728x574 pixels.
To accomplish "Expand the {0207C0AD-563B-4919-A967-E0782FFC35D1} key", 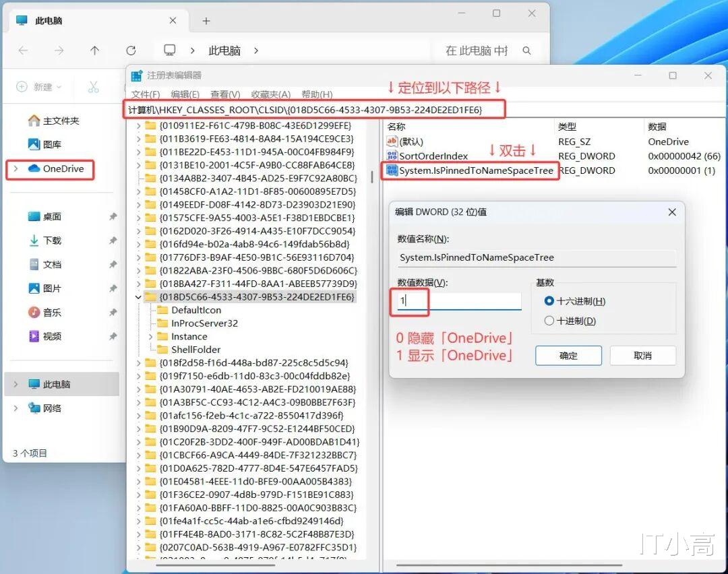I will pos(138,548).
